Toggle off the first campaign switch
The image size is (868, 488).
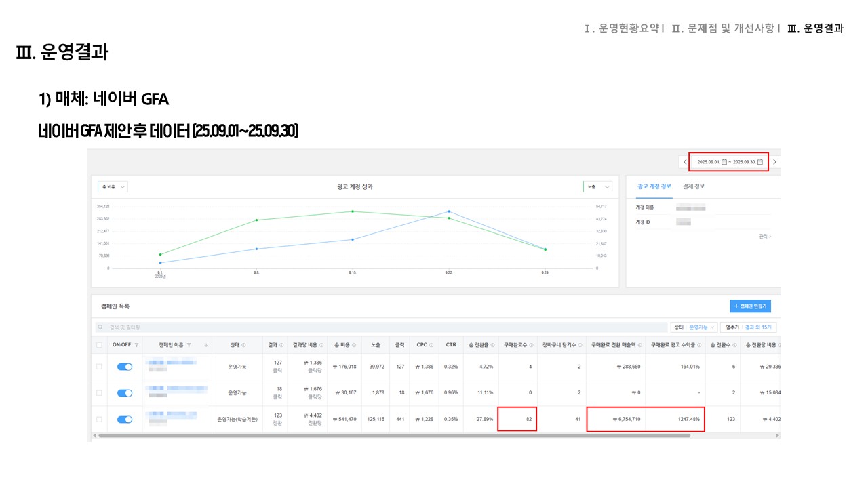(125, 367)
